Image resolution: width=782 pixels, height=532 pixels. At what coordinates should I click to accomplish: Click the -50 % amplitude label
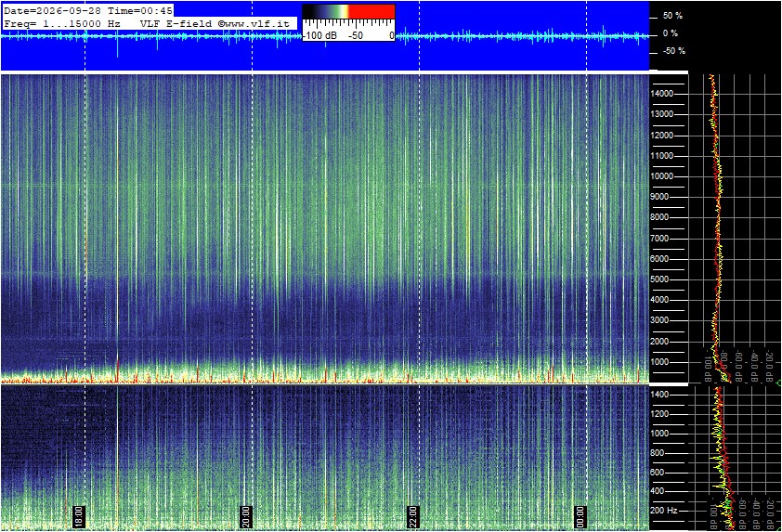673,51
